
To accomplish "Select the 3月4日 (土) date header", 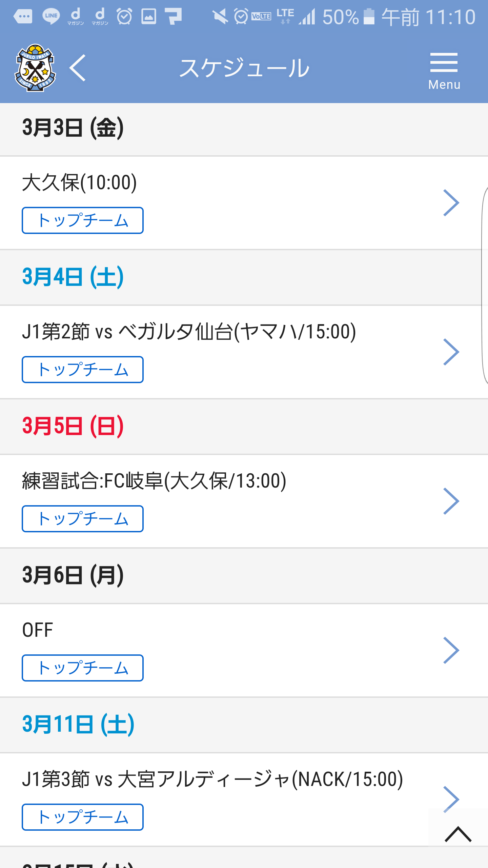I will (73, 277).
